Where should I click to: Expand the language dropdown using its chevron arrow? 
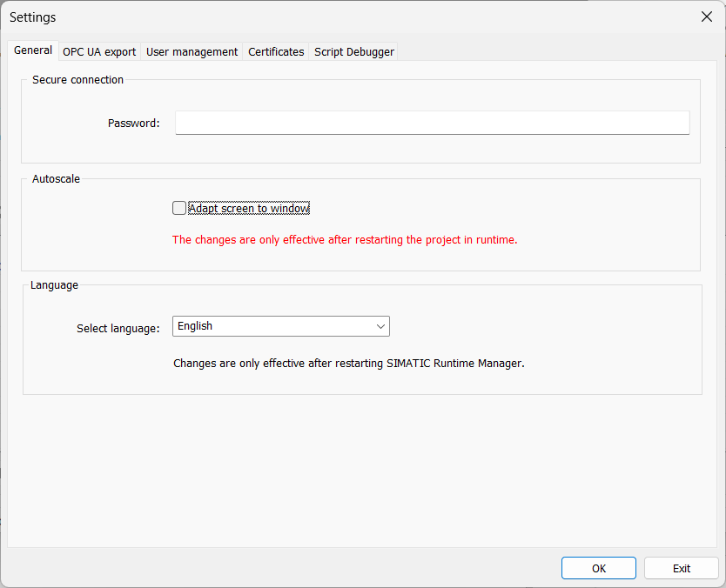point(380,326)
